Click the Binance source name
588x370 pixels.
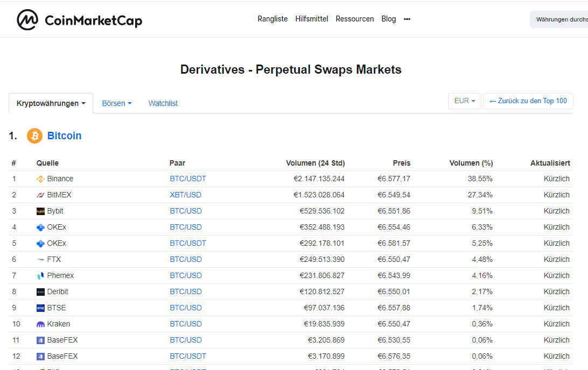tap(60, 179)
